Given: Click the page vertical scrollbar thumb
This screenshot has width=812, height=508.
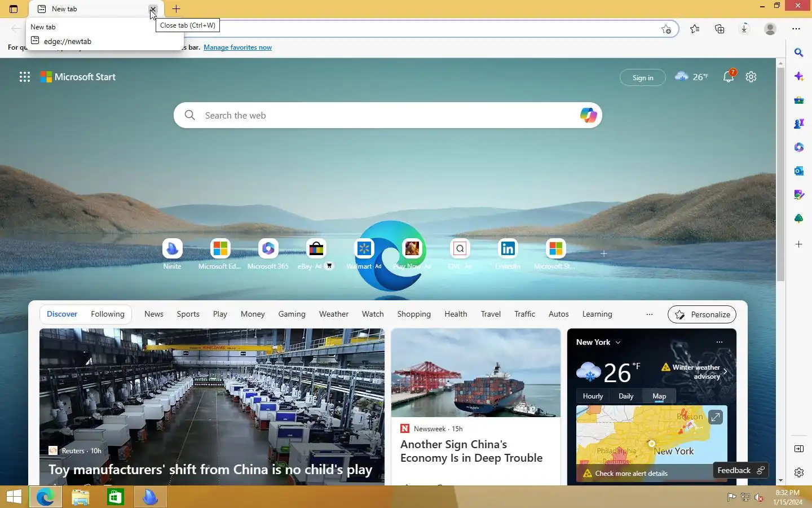Looking at the screenshot, I should (780, 175).
